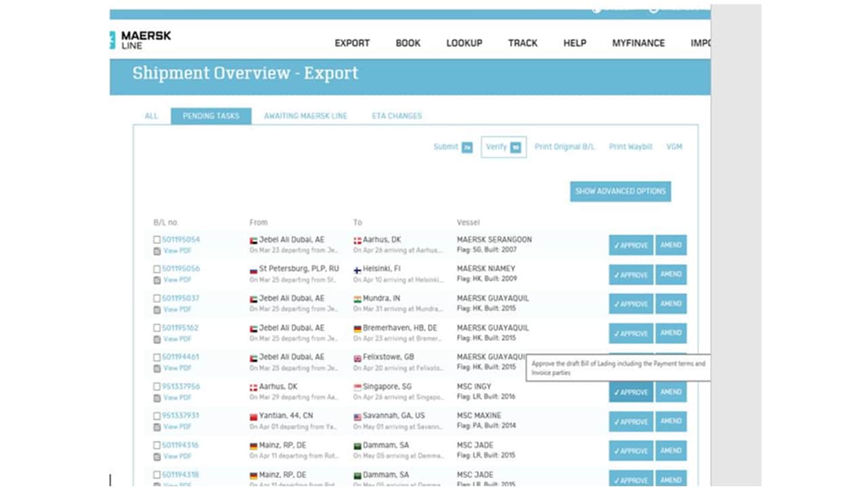
Task: Approve the MSC INGY shipment
Action: (631, 392)
